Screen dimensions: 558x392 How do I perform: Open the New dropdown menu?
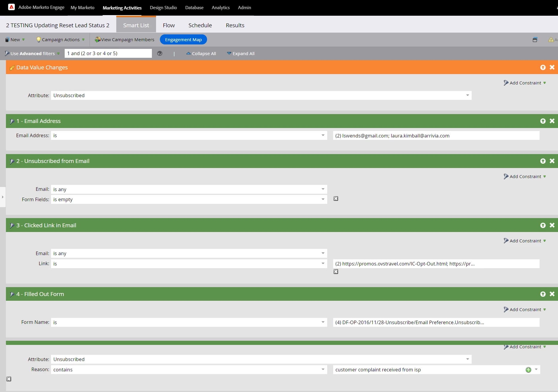pos(15,40)
